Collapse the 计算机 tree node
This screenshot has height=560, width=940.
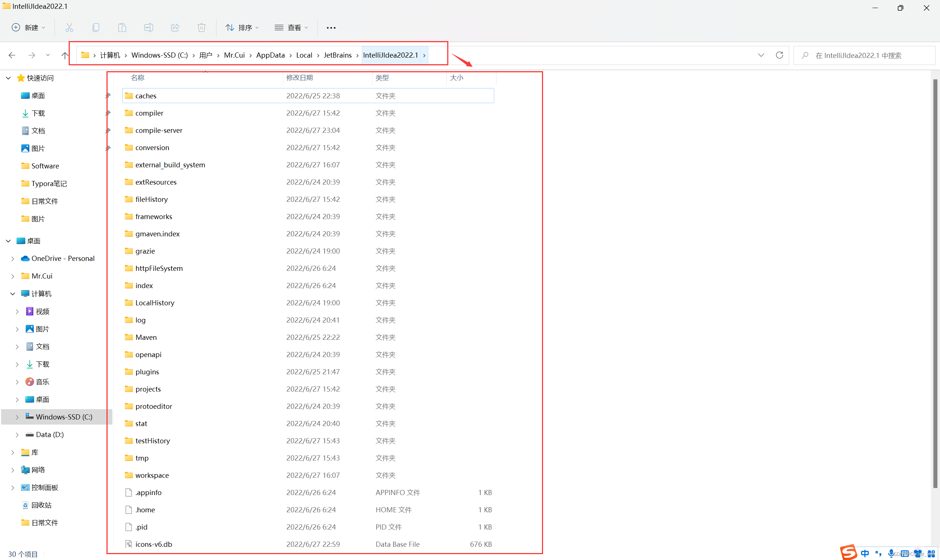(12, 294)
